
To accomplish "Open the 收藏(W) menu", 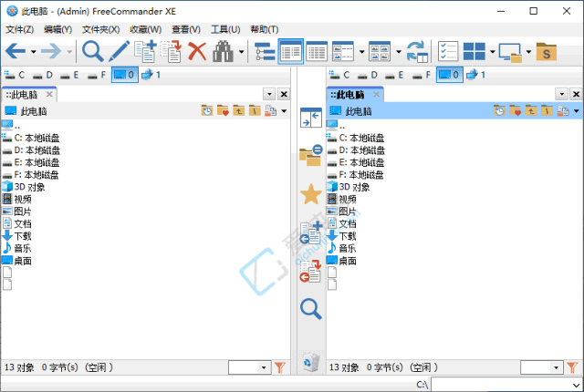I will [x=146, y=29].
